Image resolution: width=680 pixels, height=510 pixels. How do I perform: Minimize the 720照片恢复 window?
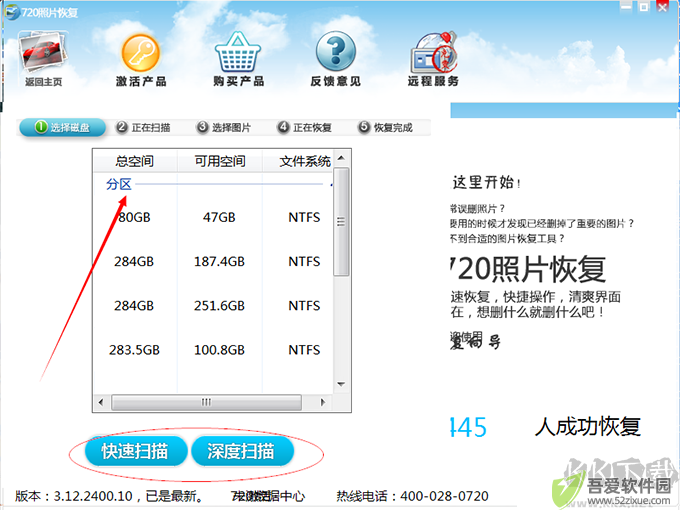click(626, 7)
